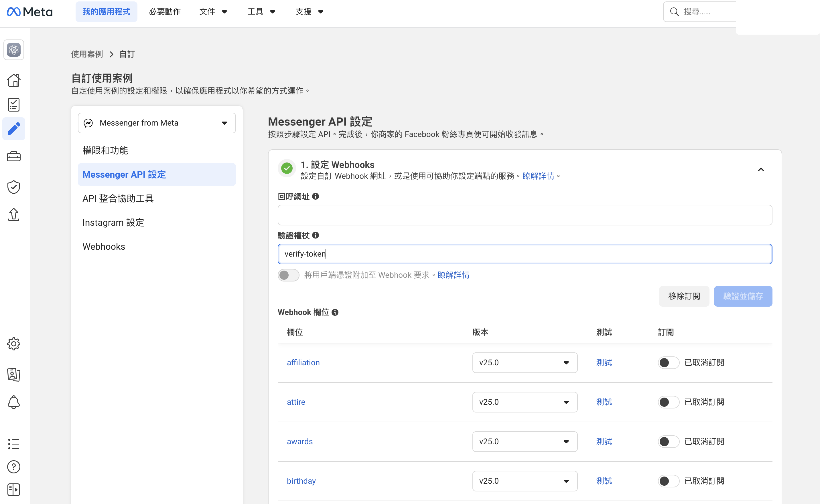
Task: Click info icon beside Webhook 欄位
Action: point(335,312)
